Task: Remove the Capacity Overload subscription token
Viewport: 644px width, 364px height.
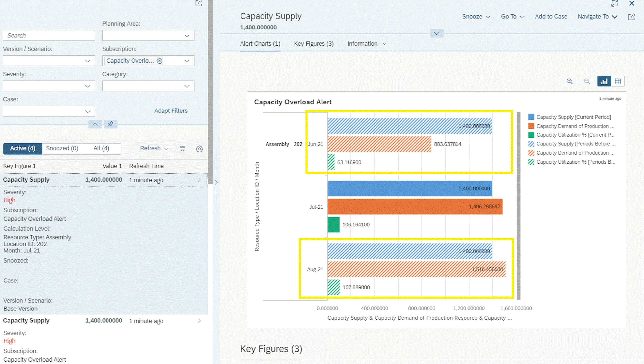Action: tap(159, 61)
